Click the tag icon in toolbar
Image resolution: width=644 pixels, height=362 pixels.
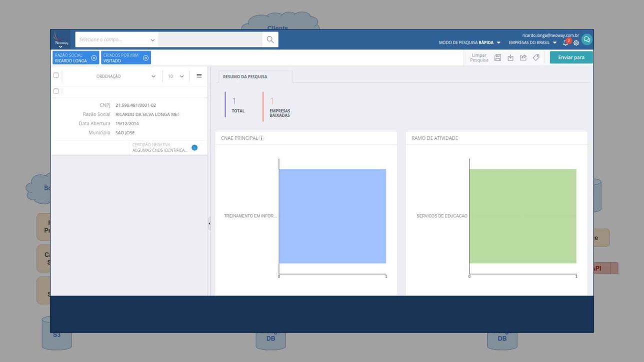[x=536, y=58]
